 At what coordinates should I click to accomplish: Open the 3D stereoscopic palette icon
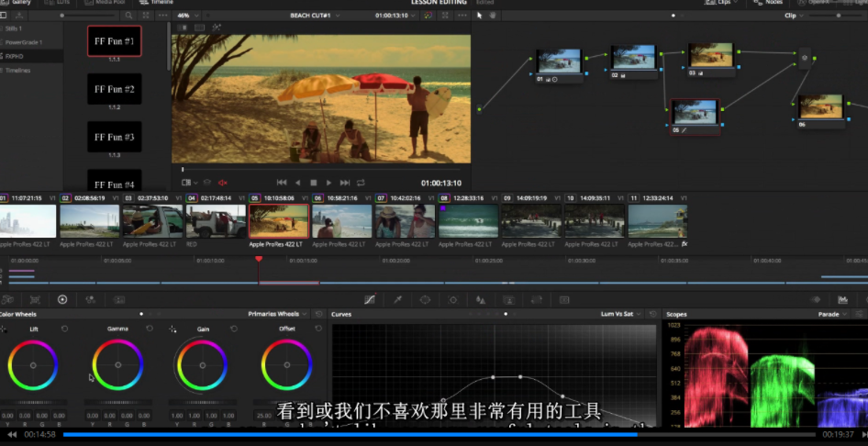point(564,299)
